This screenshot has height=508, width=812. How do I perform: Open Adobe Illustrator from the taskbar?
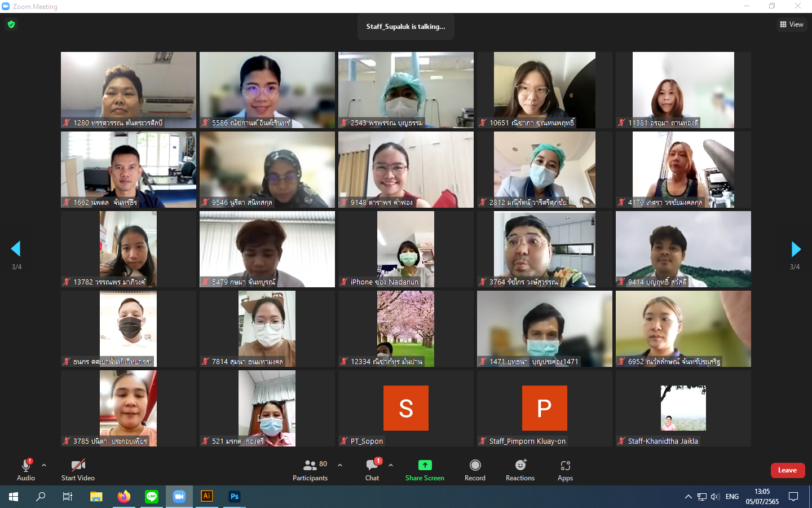click(x=207, y=496)
